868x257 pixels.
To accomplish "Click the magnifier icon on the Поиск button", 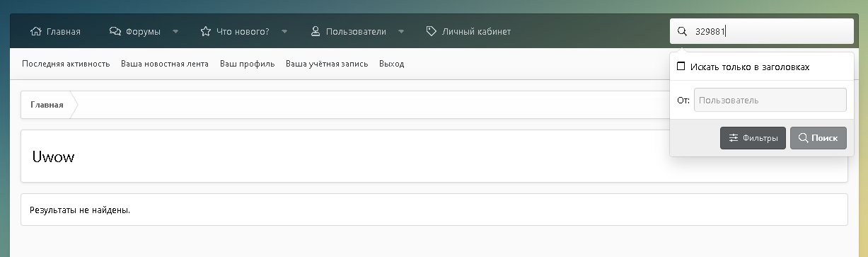I will tap(803, 138).
